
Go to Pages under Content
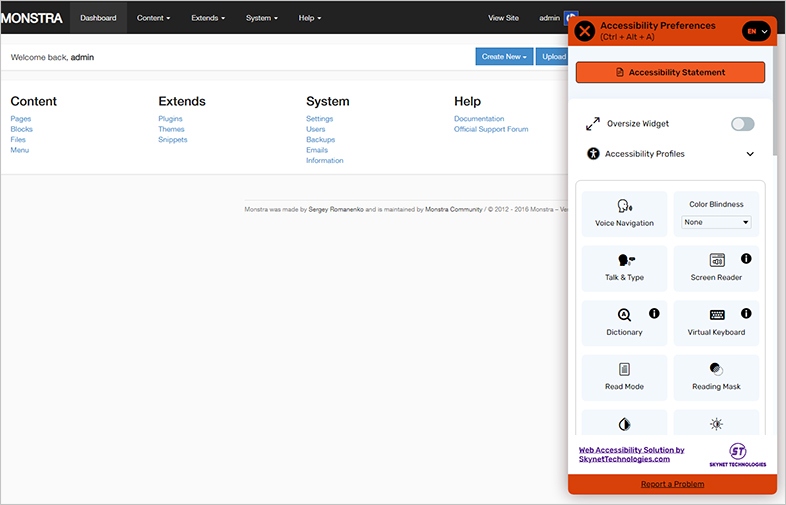coord(21,119)
